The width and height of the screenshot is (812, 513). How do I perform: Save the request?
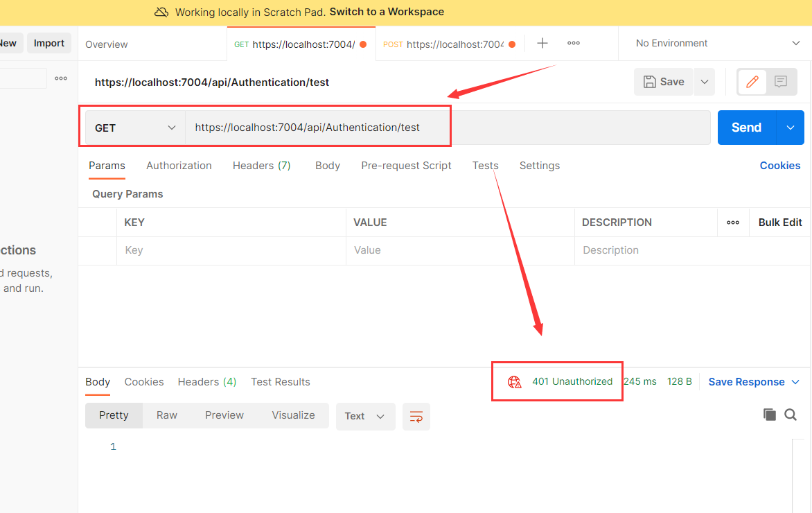click(x=663, y=81)
